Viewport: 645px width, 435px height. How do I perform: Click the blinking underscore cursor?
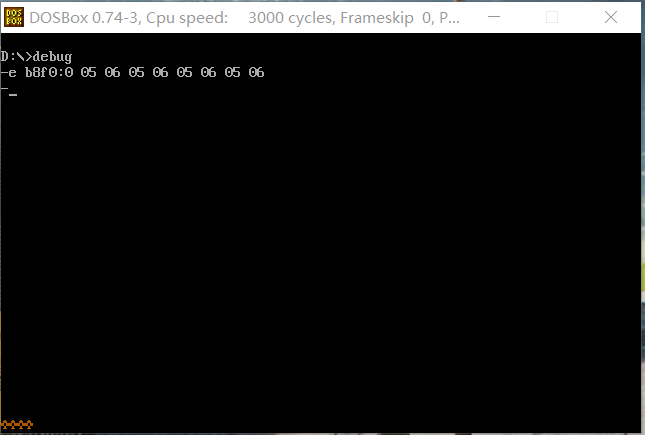tap(13, 95)
